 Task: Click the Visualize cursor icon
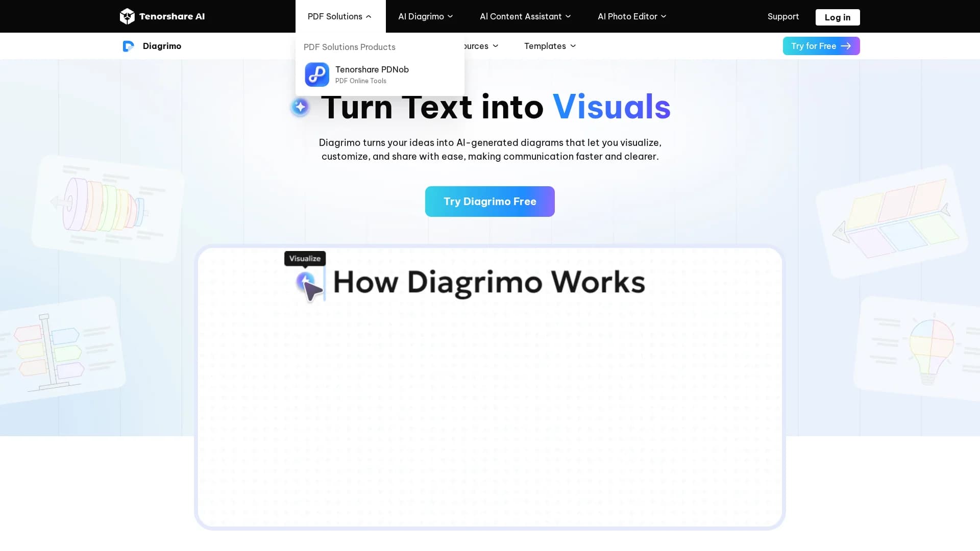[310, 286]
